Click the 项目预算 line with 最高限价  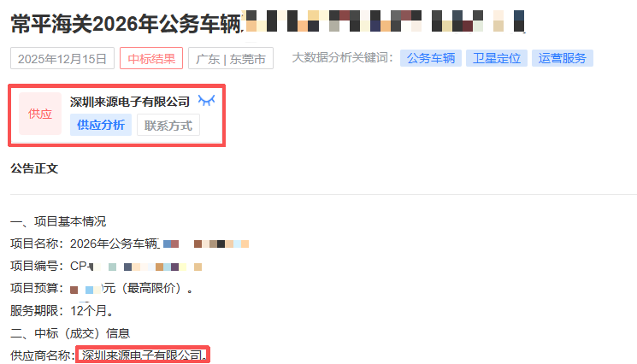point(102,288)
